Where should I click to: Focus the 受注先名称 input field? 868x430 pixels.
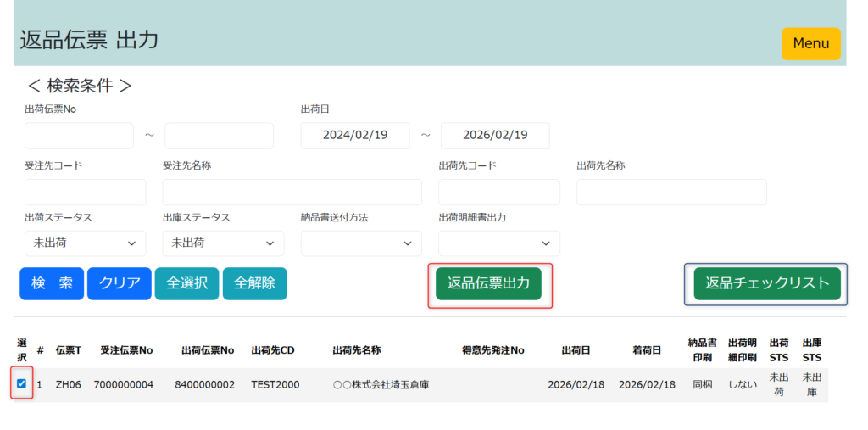click(292, 192)
